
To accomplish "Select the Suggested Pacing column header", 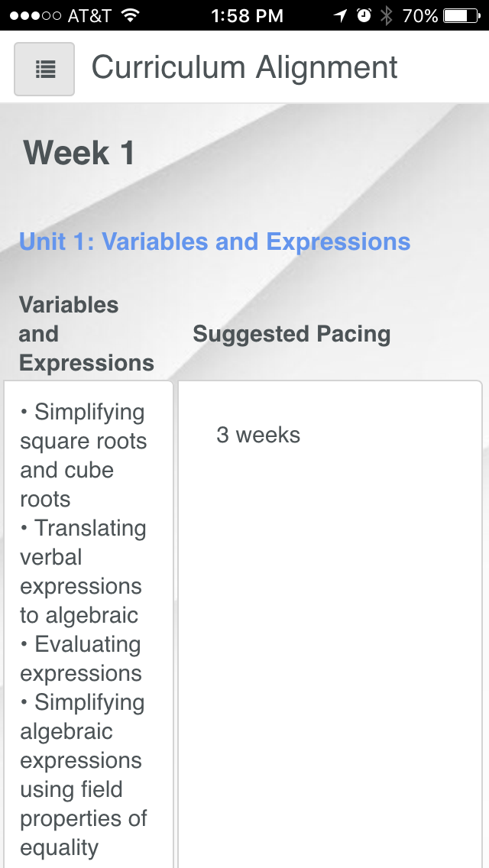I will click(x=291, y=334).
